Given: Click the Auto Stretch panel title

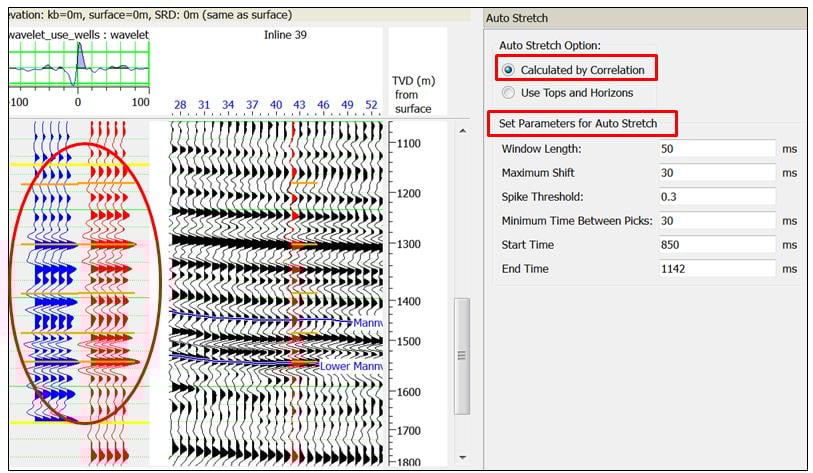Looking at the screenshot, I should point(516,18).
